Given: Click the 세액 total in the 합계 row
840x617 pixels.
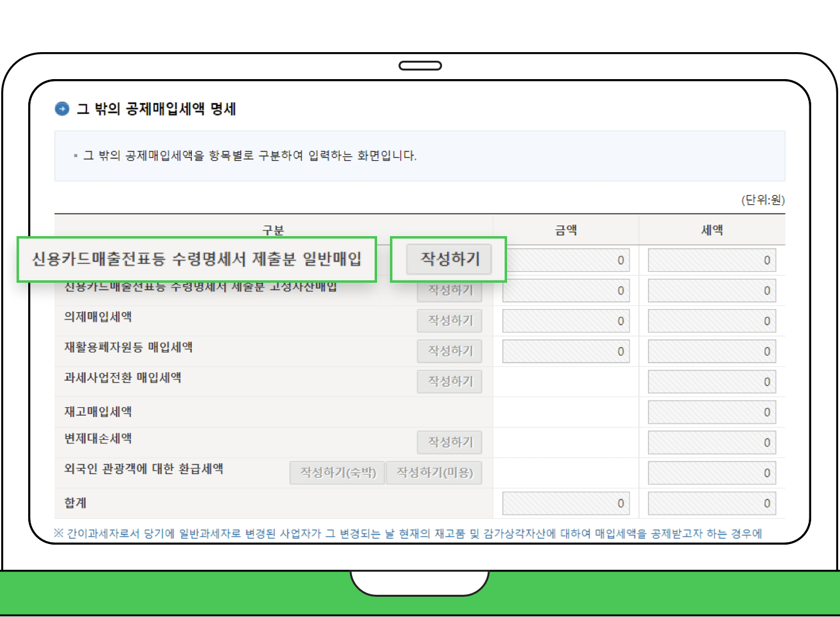Looking at the screenshot, I should click(711, 502).
